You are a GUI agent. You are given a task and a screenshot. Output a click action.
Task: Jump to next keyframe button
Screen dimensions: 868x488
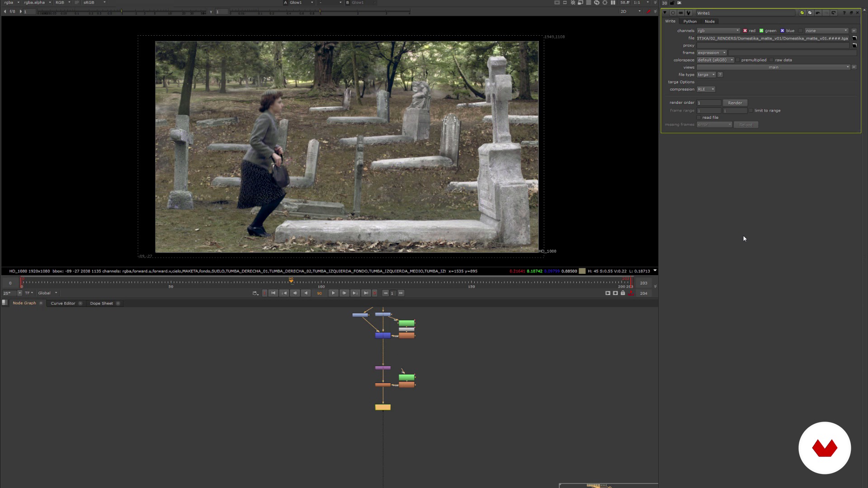tap(355, 293)
